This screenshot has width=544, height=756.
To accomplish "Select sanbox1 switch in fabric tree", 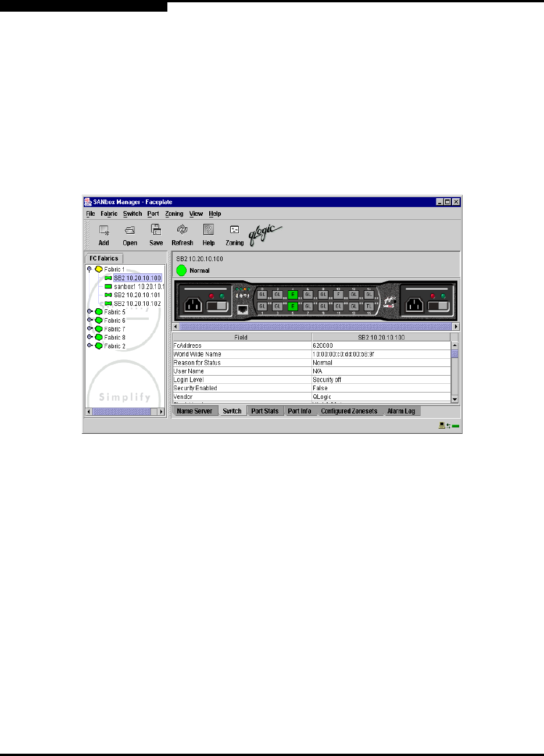I will (139, 287).
